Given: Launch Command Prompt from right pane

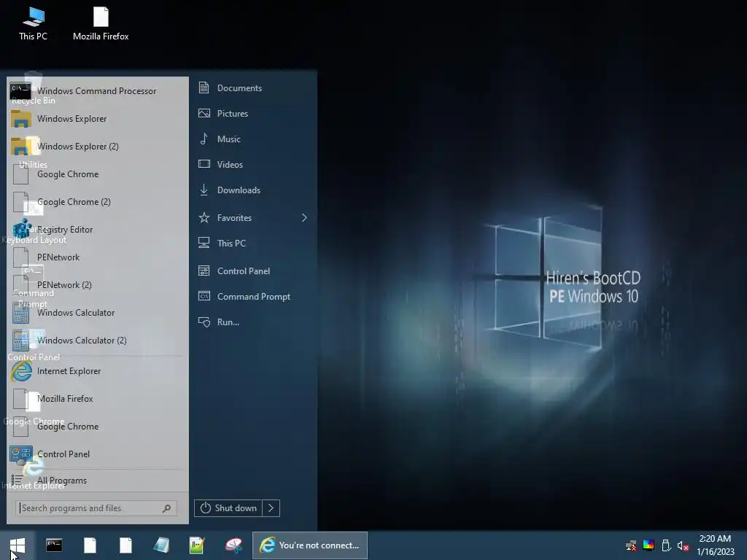Looking at the screenshot, I should coord(252,297).
